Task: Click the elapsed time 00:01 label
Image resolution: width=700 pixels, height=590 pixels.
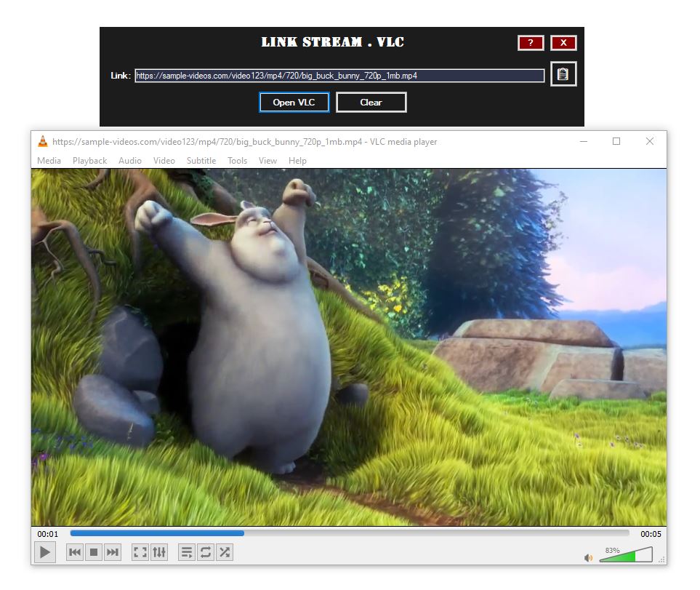Action: coord(48,534)
